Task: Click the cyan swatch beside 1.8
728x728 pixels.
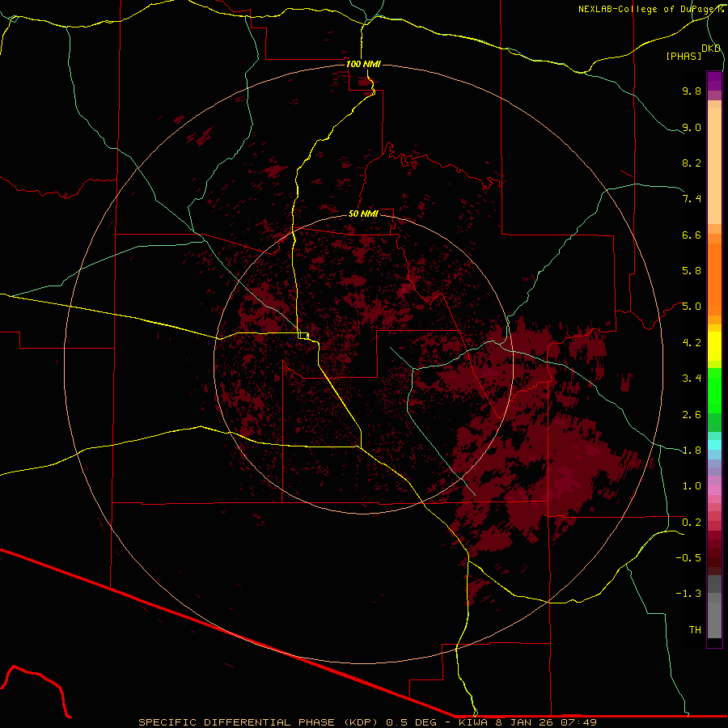Action: click(713, 445)
